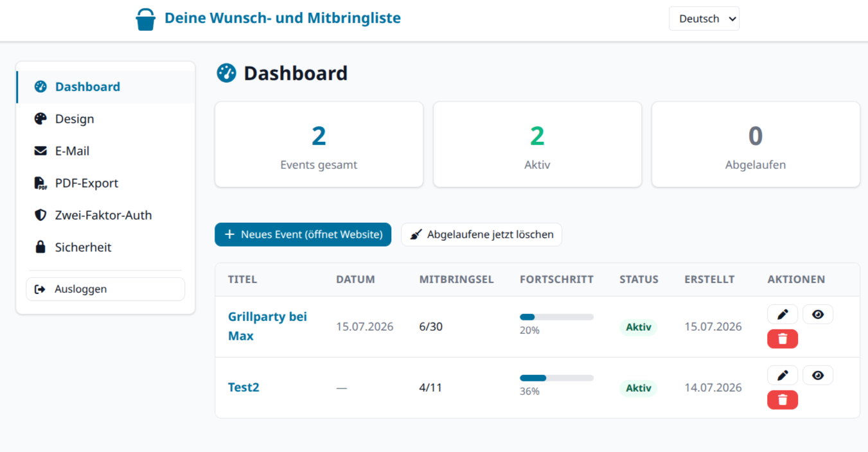Viewport: 868px width, 452px height.
Task: Click the created date 14.07.2026
Action: point(713,388)
